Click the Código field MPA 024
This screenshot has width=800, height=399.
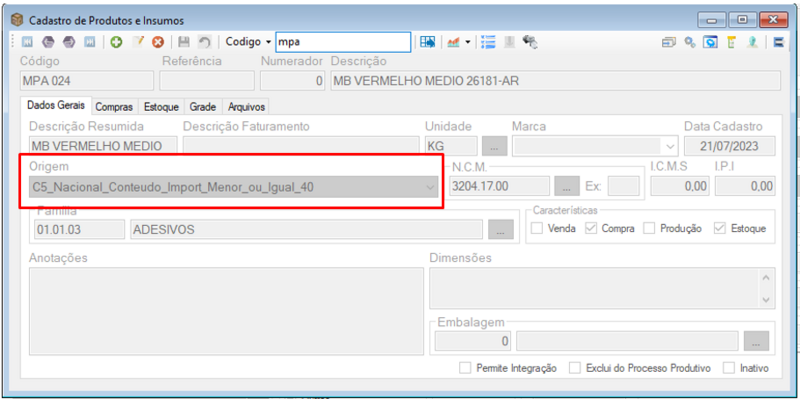[87, 81]
